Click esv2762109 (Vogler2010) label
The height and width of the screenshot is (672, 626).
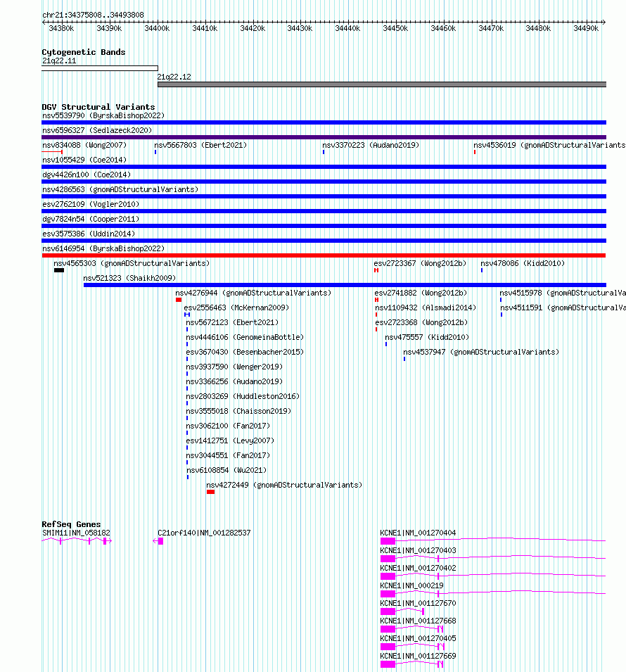tap(91, 205)
